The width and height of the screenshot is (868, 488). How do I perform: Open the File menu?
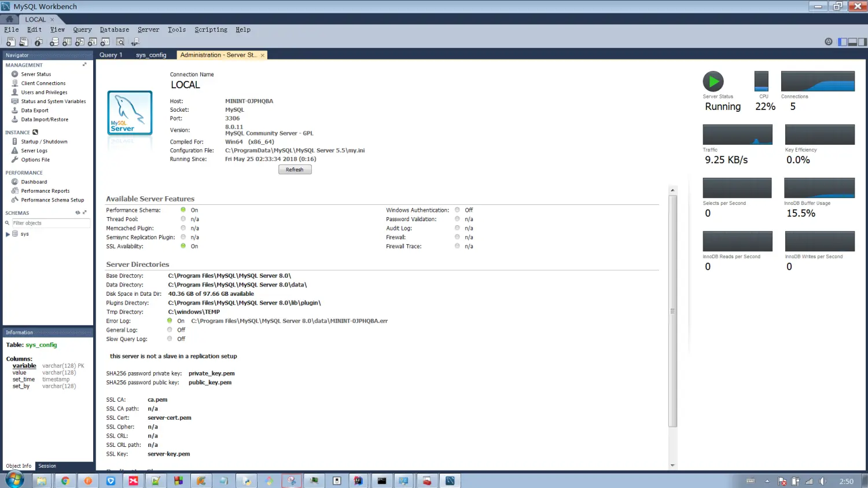coord(12,30)
